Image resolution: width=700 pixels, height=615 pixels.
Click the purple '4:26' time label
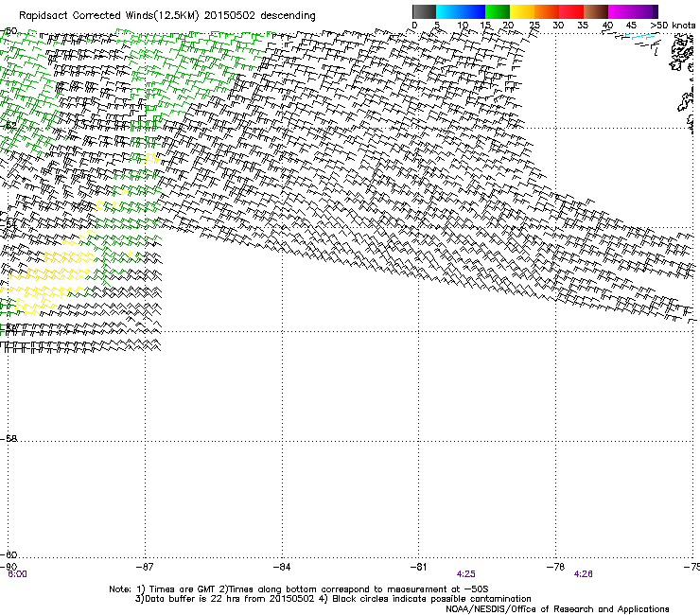[x=583, y=574]
